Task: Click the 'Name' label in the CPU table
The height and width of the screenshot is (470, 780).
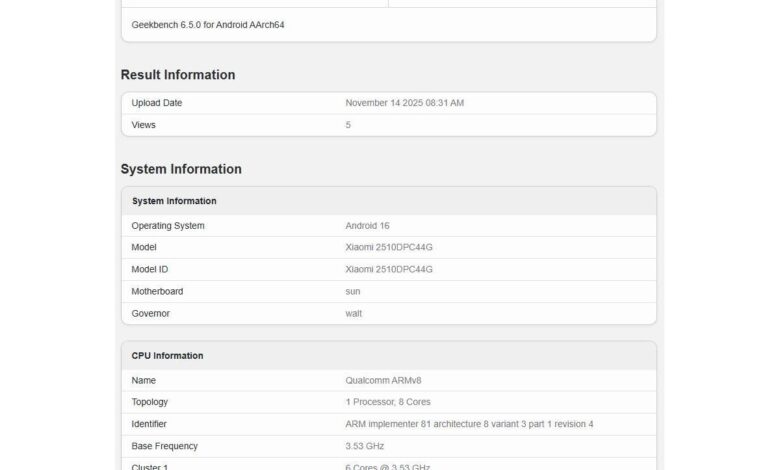Action: pyautogui.click(x=144, y=380)
